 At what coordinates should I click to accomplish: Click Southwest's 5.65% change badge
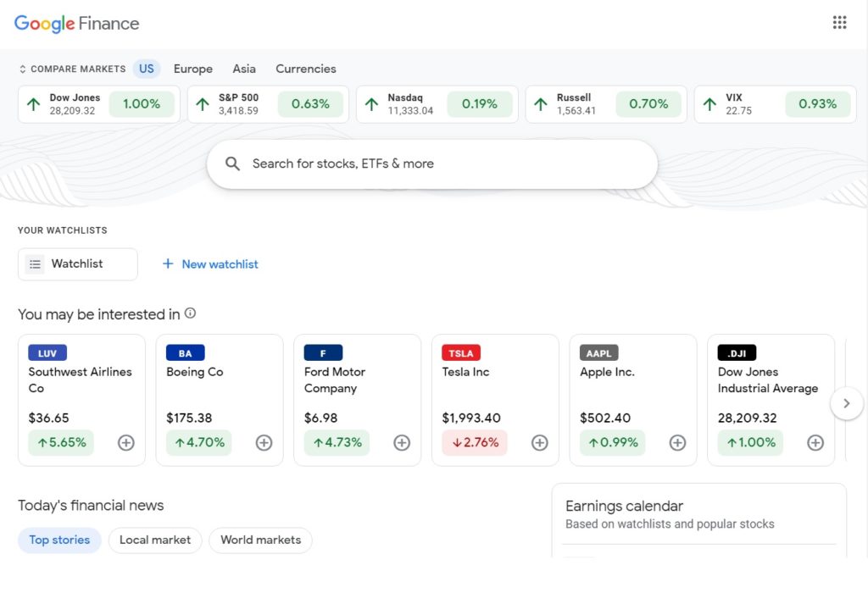pos(61,442)
